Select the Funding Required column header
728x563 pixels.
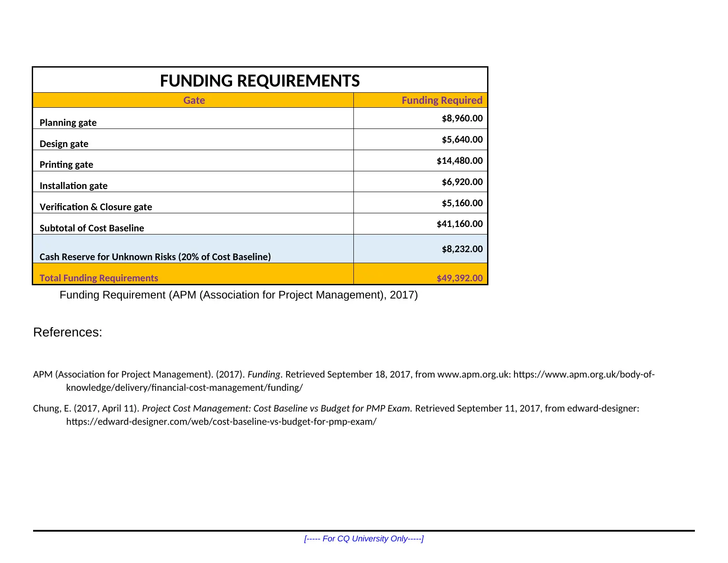coord(442,100)
